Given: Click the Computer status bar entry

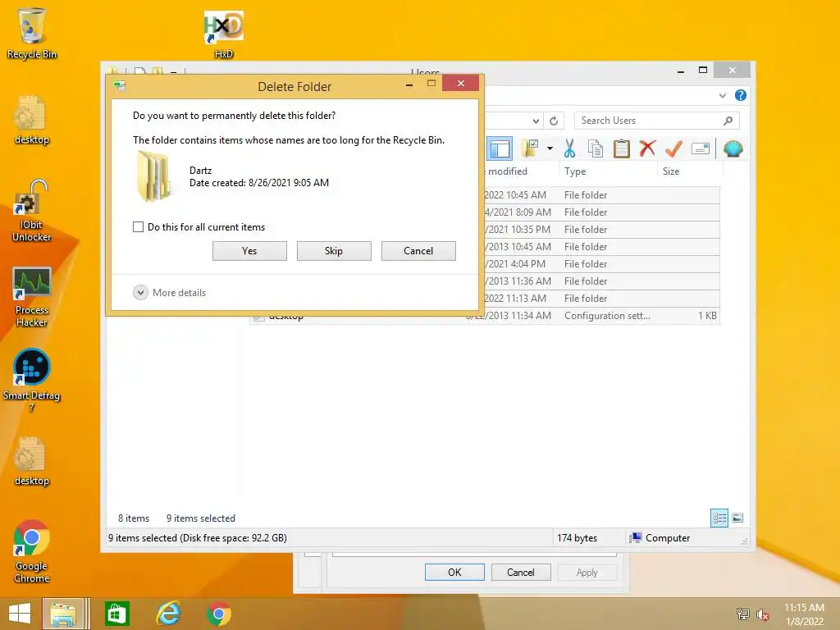Looking at the screenshot, I should pos(660,538).
